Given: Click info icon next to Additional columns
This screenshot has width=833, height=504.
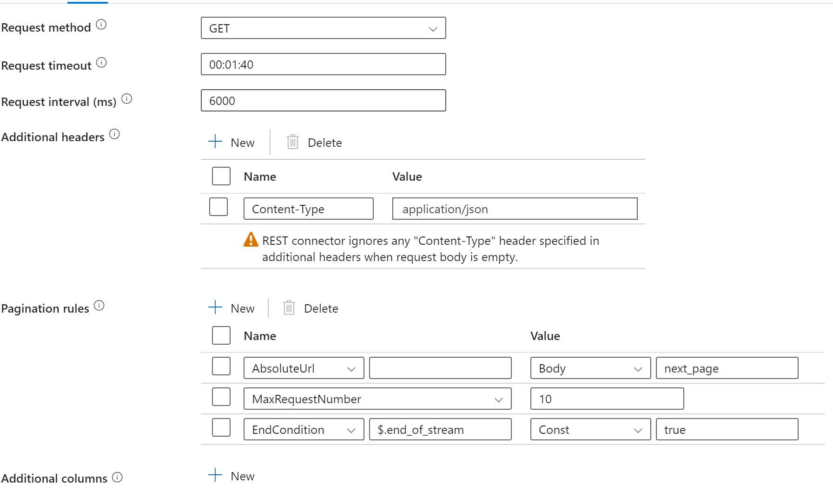Looking at the screenshot, I should [x=118, y=478].
